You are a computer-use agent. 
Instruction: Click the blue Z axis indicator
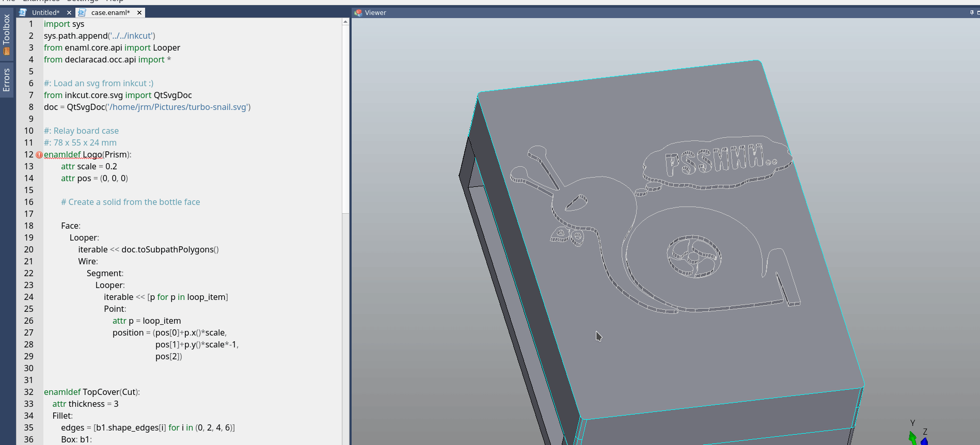click(x=924, y=441)
